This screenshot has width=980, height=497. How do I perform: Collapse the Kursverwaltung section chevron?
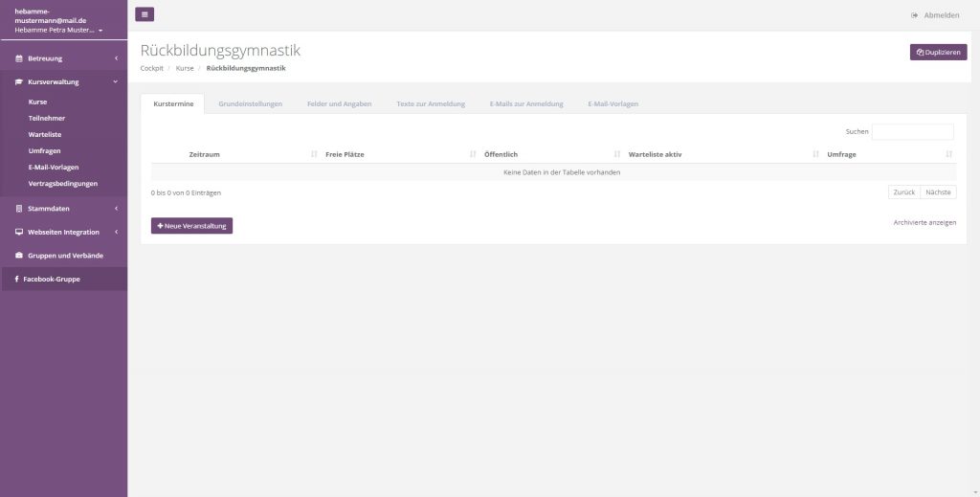coord(116,82)
